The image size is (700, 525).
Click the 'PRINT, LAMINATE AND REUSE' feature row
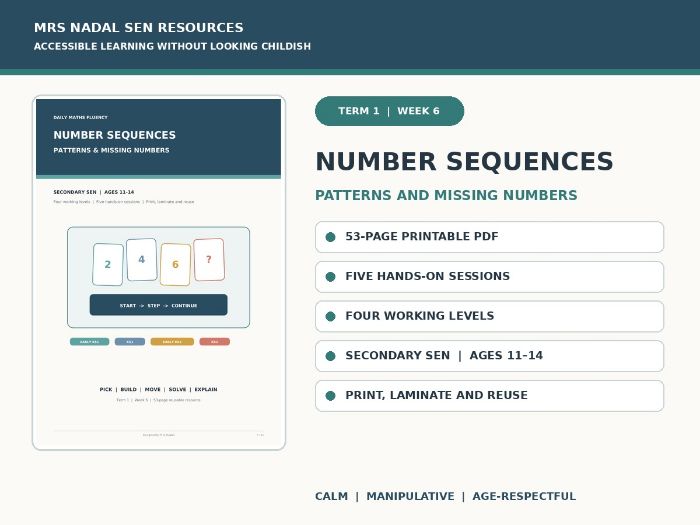click(489, 396)
